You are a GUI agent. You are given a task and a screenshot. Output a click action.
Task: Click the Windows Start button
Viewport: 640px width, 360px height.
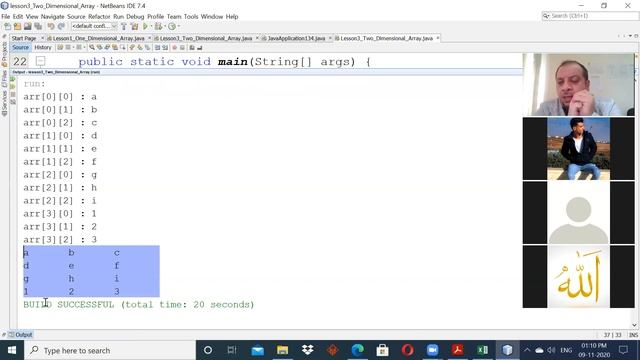click(12, 350)
